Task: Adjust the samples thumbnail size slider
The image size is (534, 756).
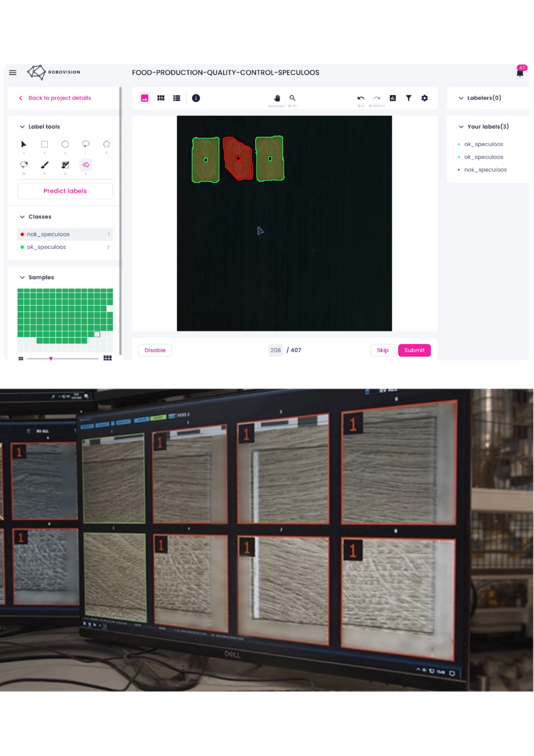Action: 51,359
